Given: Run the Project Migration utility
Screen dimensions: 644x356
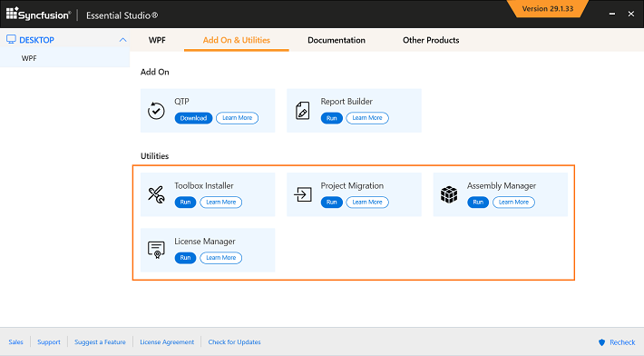Looking at the screenshot, I should 331,203.
